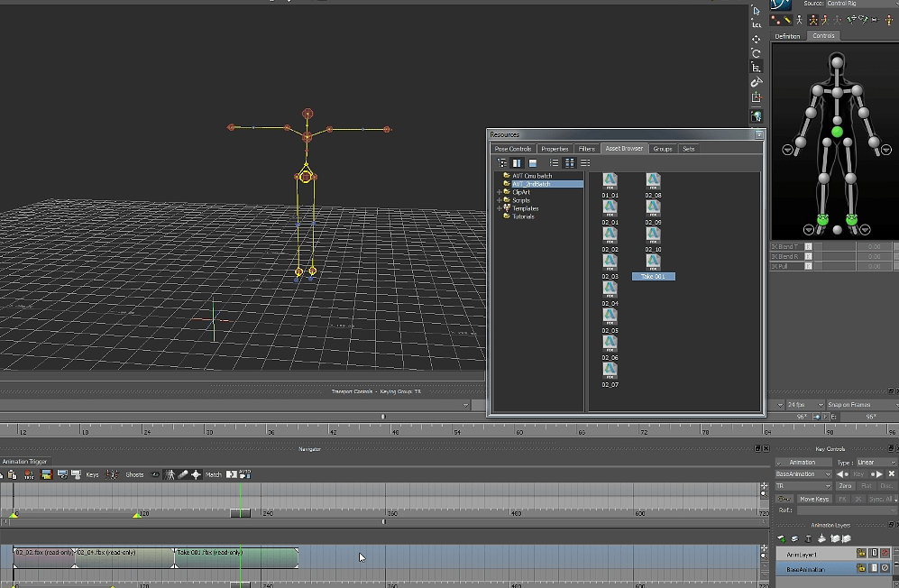
Task: Click the Keys icon in the navigator toolbar
Action: [x=92, y=473]
